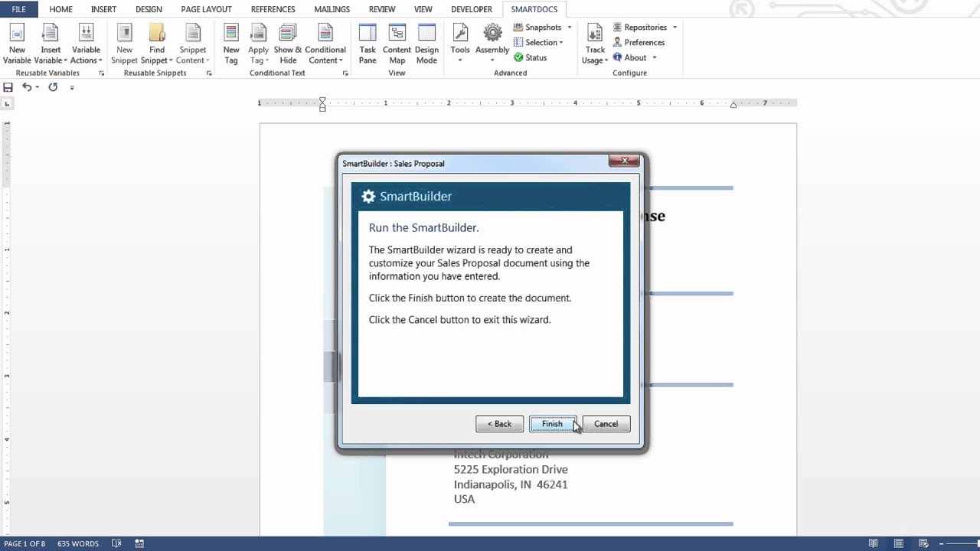Image resolution: width=980 pixels, height=551 pixels.
Task: Click '5225 Exploration Drive' text in document
Action: click(x=511, y=469)
